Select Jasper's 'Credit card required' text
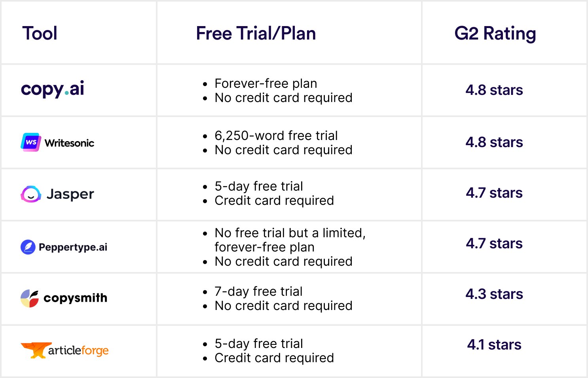 click(274, 200)
